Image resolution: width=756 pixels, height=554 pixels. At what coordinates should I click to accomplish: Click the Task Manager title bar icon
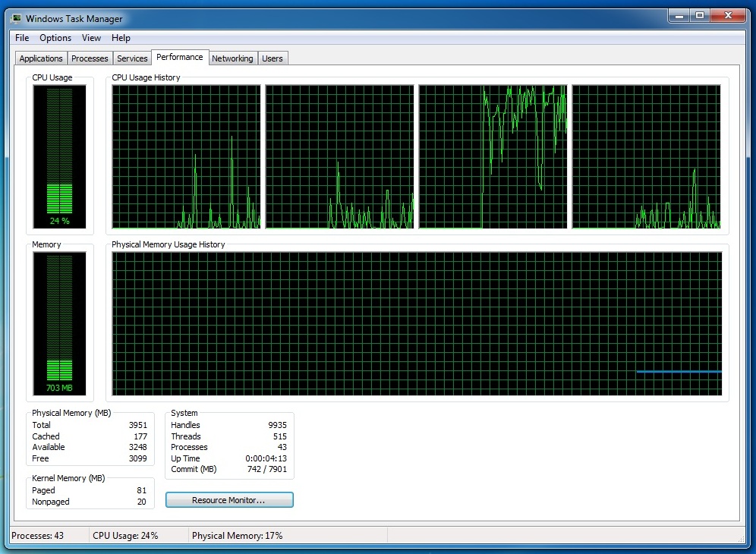point(16,19)
